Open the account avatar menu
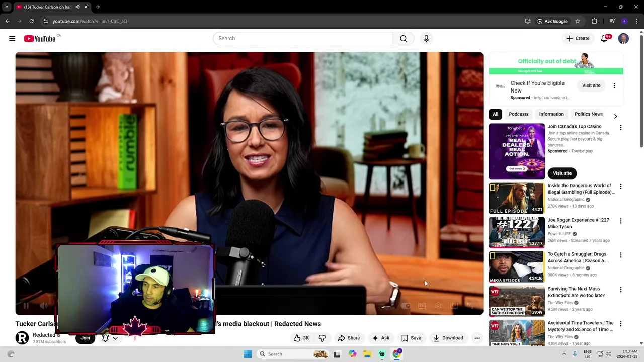 [623, 39]
